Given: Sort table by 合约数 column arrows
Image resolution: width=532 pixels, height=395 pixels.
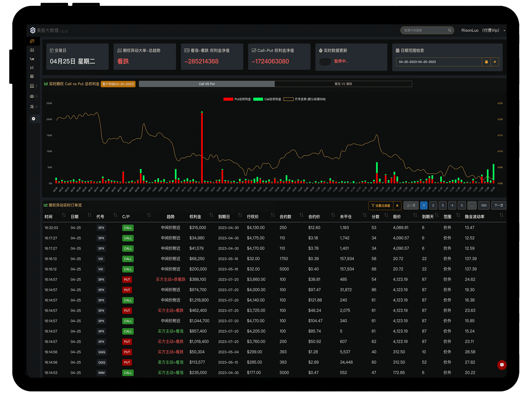Looking at the screenshot, I should [302, 215].
